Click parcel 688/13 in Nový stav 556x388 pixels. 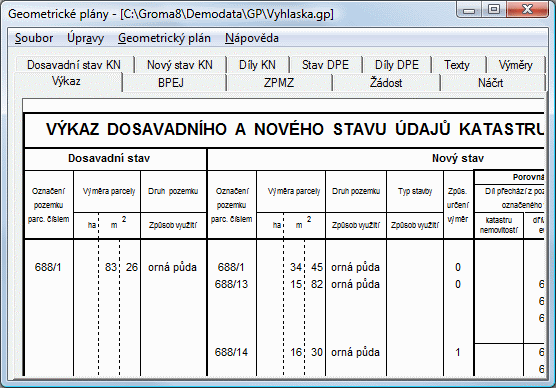(x=231, y=284)
